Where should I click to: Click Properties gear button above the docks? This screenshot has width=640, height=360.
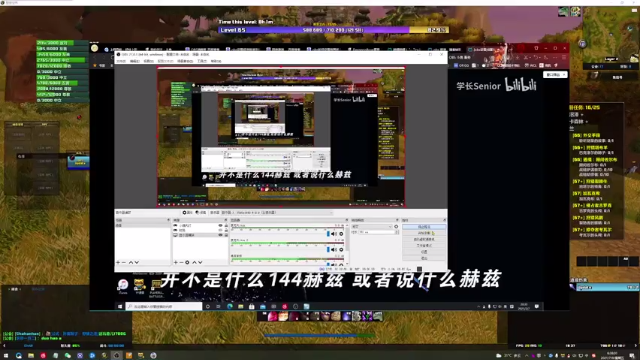coord(187,213)
